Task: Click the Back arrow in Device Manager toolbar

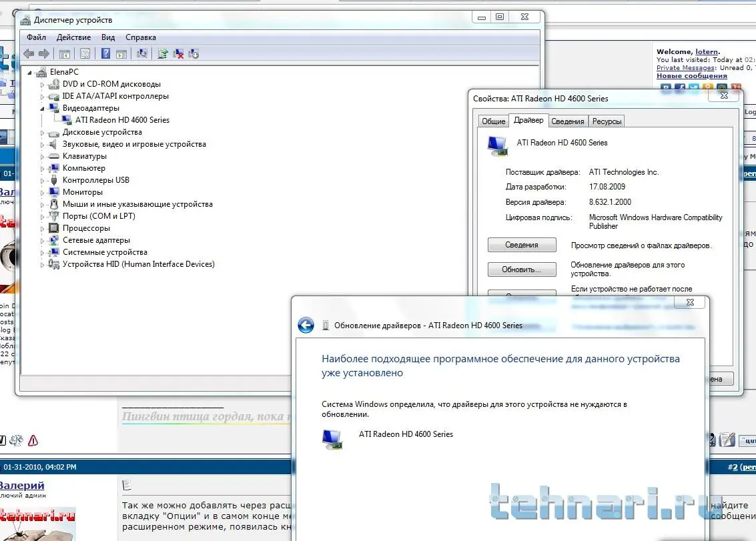Action: [x=29, y=53]
